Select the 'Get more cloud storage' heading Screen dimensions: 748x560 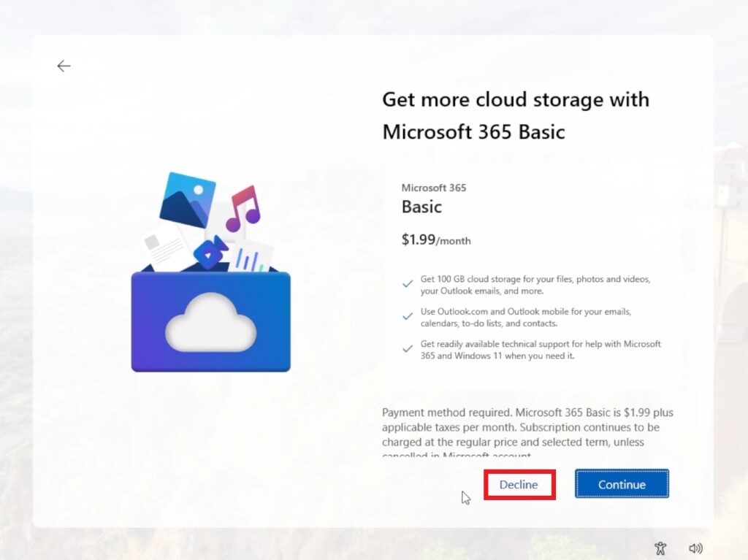click(515, 115)
